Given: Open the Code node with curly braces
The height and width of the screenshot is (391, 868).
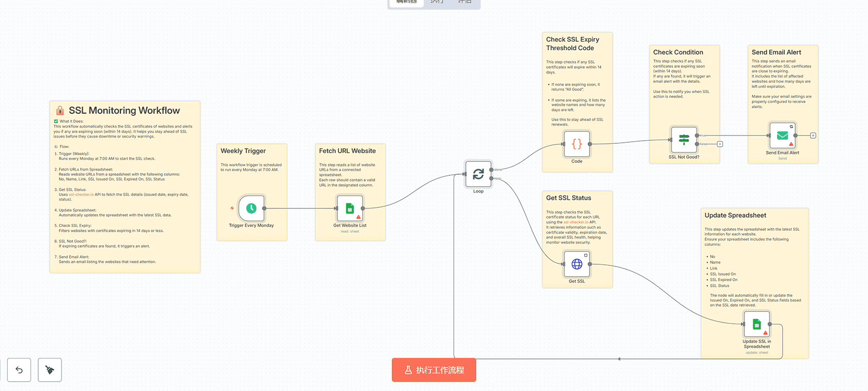Looking at the screenshot, I should [577, 144].
